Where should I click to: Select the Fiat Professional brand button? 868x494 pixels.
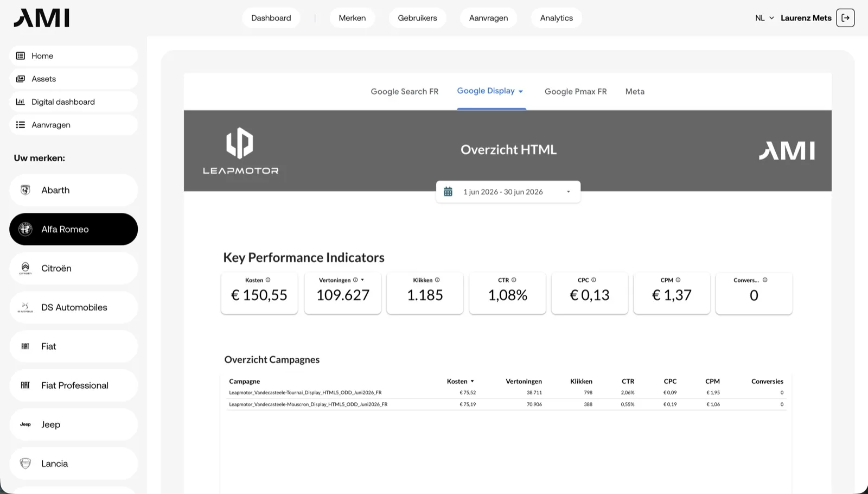pos(73,385)
